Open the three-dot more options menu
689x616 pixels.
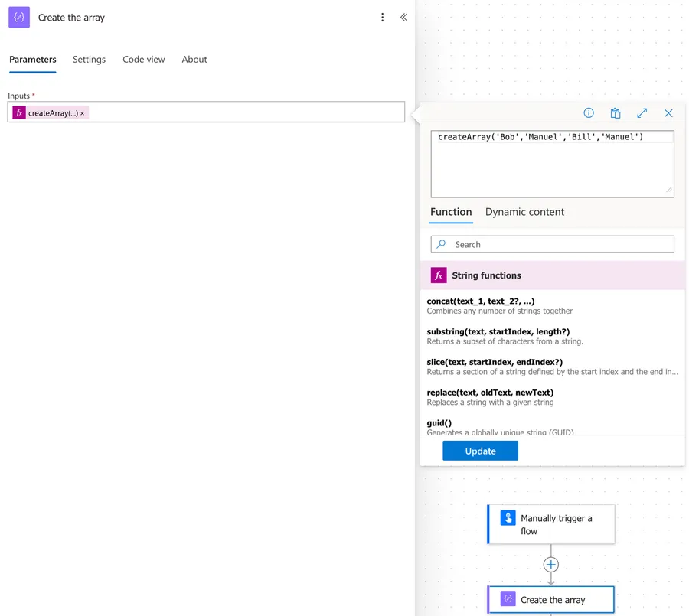pyautogui.click(x=383, y=18)
